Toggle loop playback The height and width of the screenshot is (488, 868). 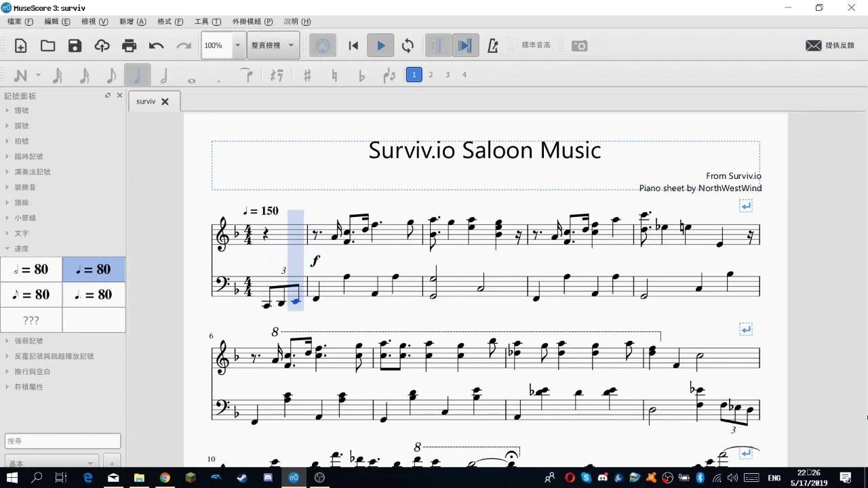[x=408, y=46]
